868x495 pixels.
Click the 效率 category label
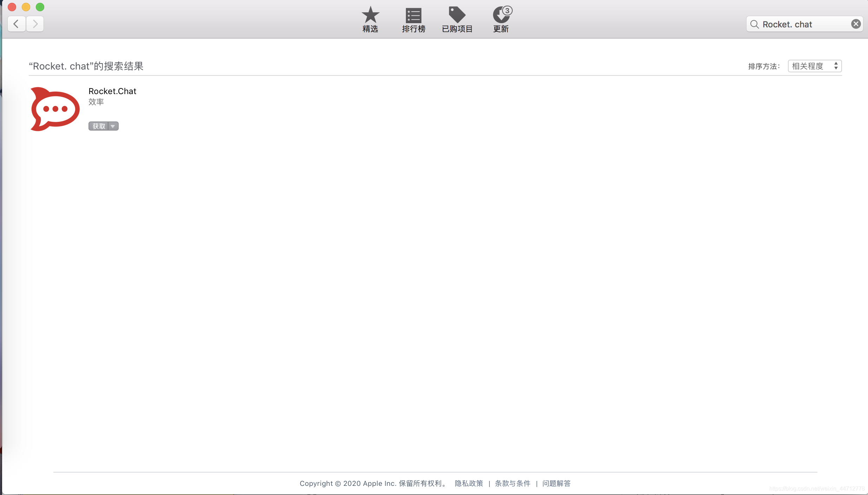click(96, 102)
